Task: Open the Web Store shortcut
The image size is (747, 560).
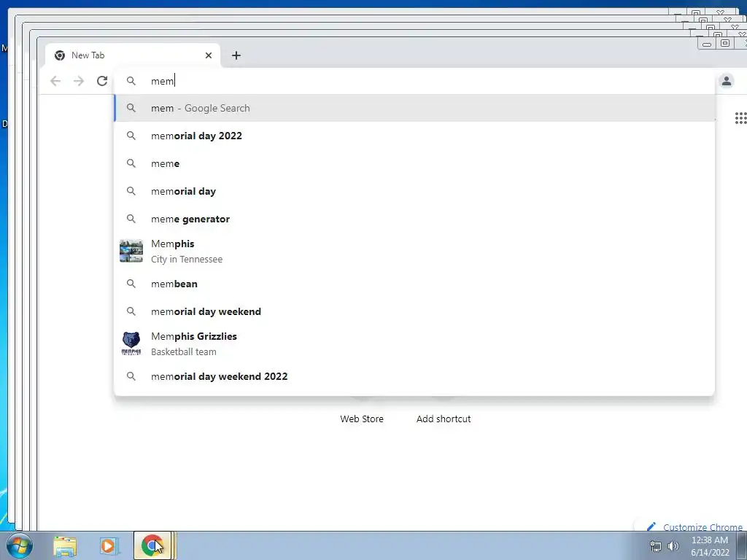Action: coord(362,419)
